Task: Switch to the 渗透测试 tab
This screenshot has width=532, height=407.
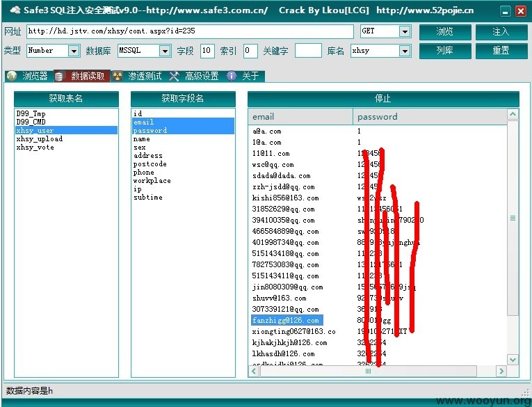Action: click(x=138, y=76)
